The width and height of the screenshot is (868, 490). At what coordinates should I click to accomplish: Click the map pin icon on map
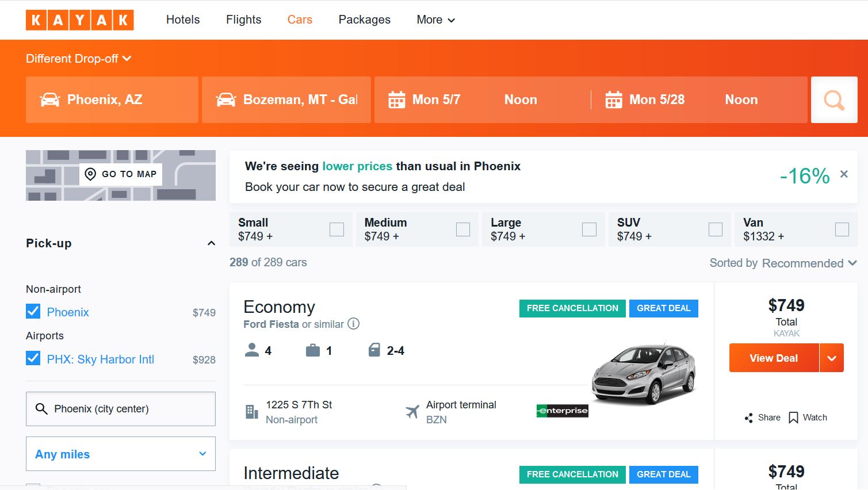90,174
